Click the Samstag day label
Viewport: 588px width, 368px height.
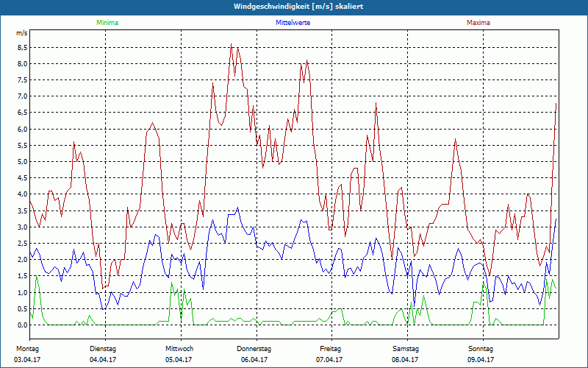click(406, 349)
